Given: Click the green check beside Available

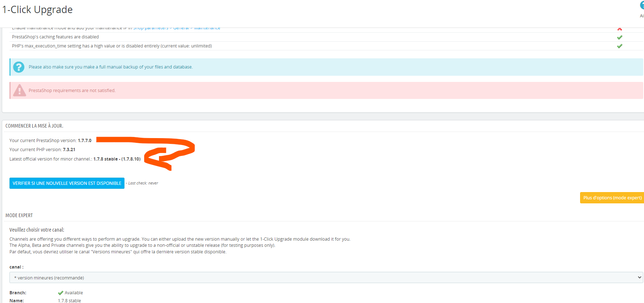Looking at the screenshot, I should click(61, 293).
